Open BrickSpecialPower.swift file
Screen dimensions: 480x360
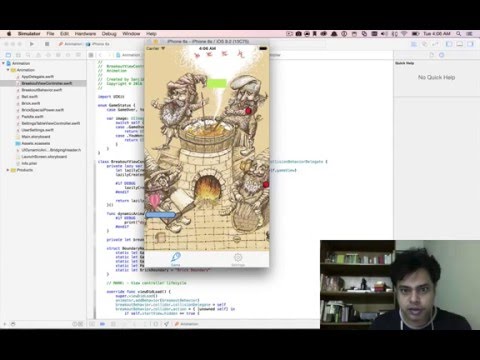43,110
